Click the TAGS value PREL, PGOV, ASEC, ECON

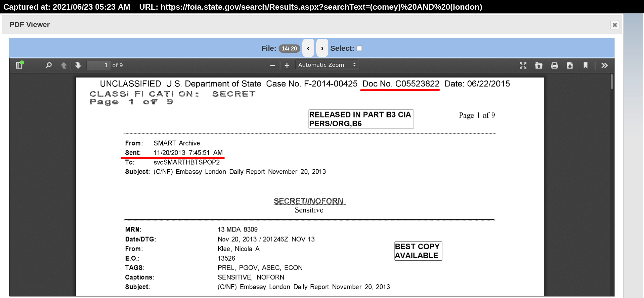(260, 268)
